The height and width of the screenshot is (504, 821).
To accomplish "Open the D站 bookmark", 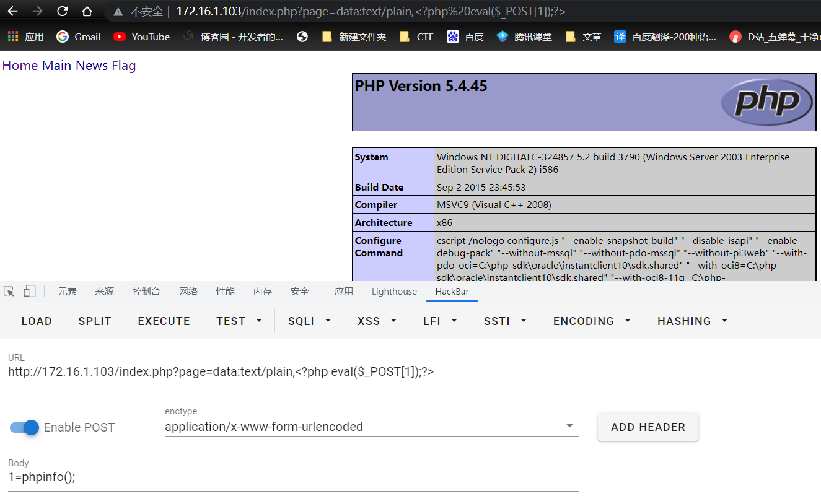I will 775,37.
